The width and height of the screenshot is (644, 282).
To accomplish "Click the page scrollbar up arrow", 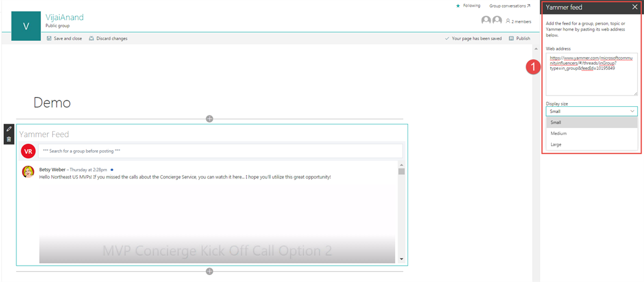I will (x=536, y=48).
